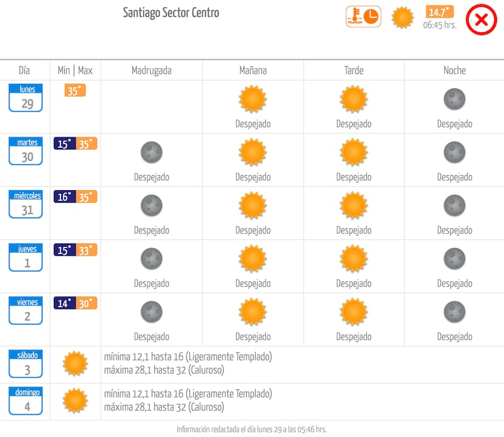Click Tuesday's Madrugada moon icon

[x=151, y=152]
